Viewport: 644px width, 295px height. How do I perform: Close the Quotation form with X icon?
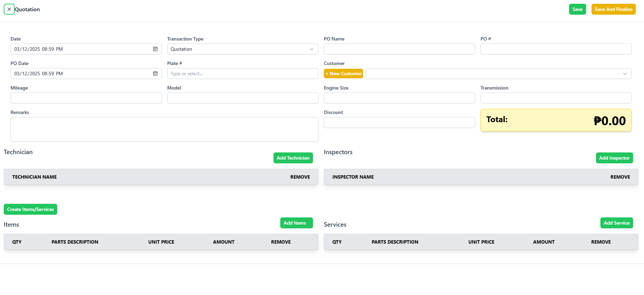click(x=9, y=9)
